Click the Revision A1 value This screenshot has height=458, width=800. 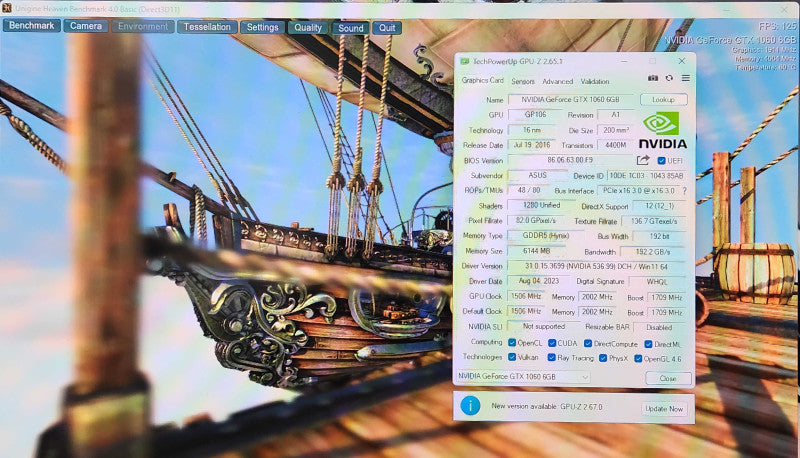(615, 115)
